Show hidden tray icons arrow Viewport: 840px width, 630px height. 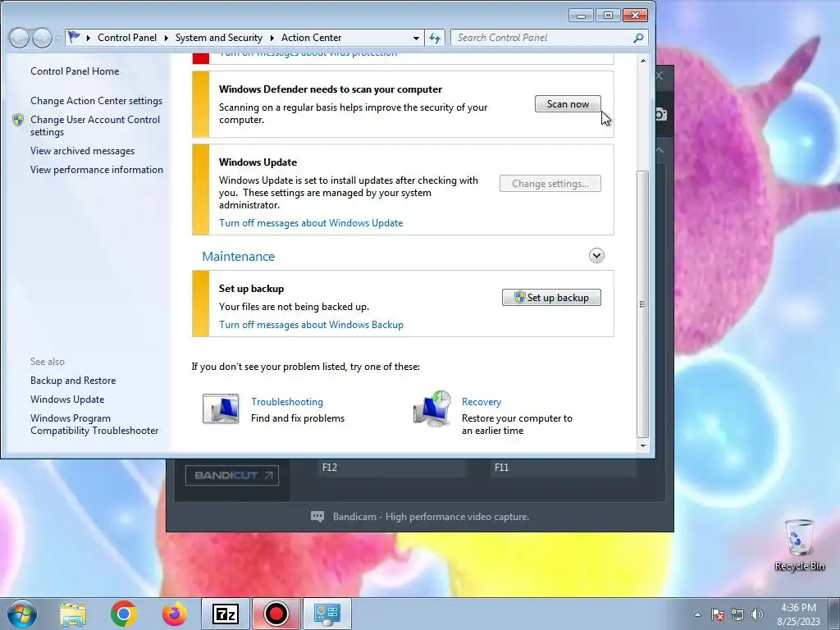tap(697, 614)
